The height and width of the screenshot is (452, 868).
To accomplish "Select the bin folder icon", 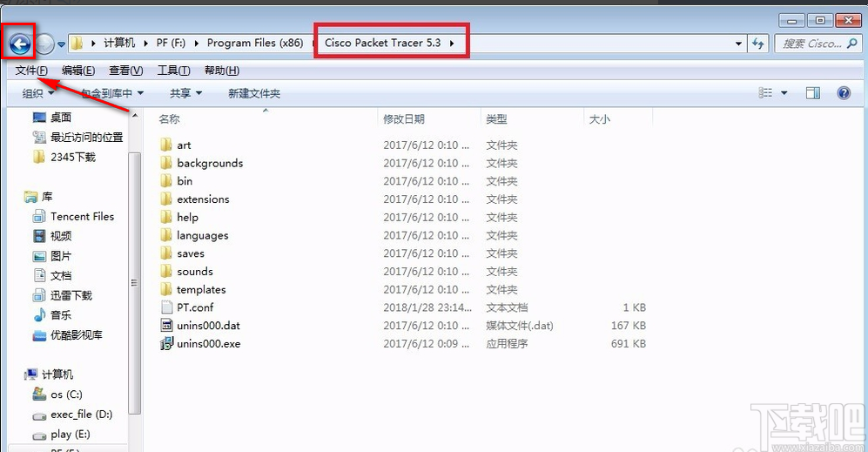I will point(166,180).
